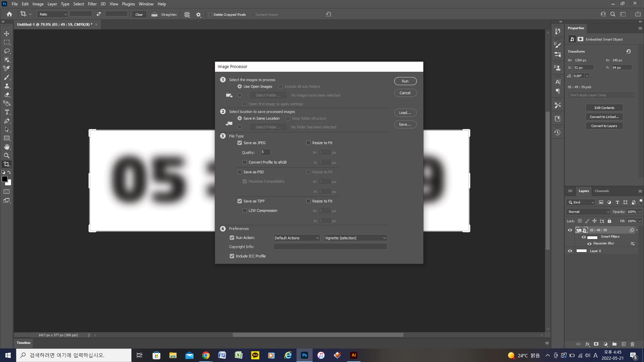
Task: Select the Brush tool
Action: 7,77
